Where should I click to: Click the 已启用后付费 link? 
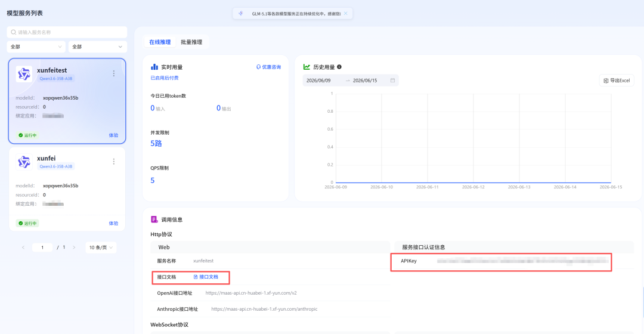[165, 78]
